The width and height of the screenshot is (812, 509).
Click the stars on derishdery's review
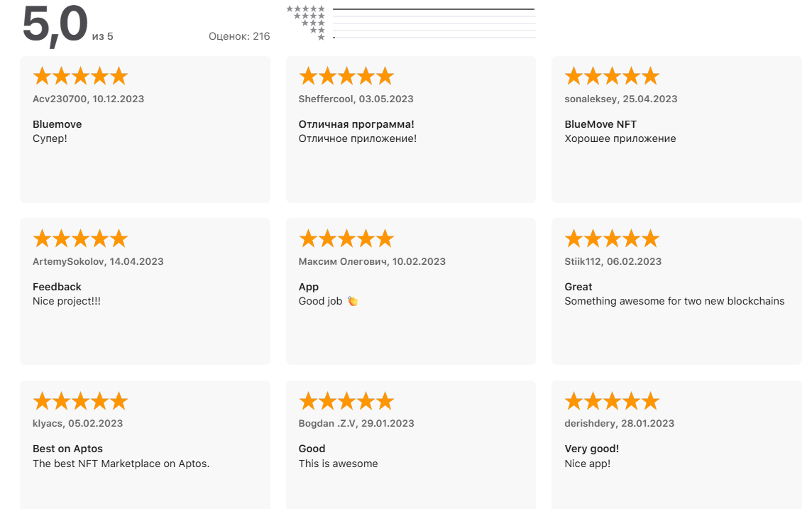(612, 401)
